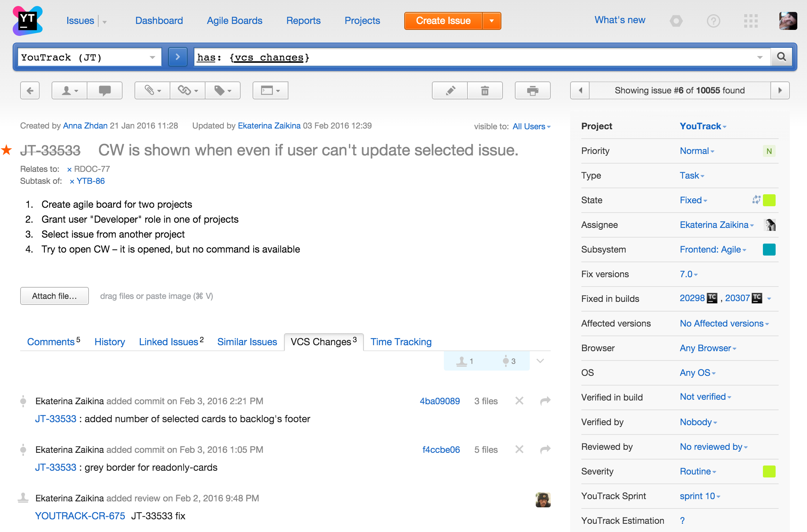The width and height of the screenshot is (807, 532).
Task: Click the Severity green color swatch
Action: tap(769, 471)
